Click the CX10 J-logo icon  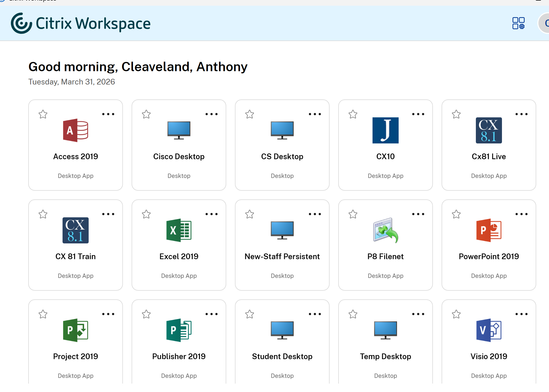(385, 130)
